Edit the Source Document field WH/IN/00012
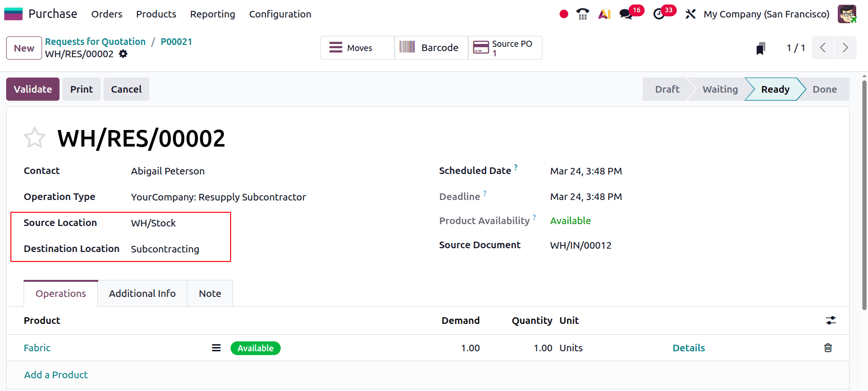The width and height of the screenshot is (868, 391). [x=581, y=245]
